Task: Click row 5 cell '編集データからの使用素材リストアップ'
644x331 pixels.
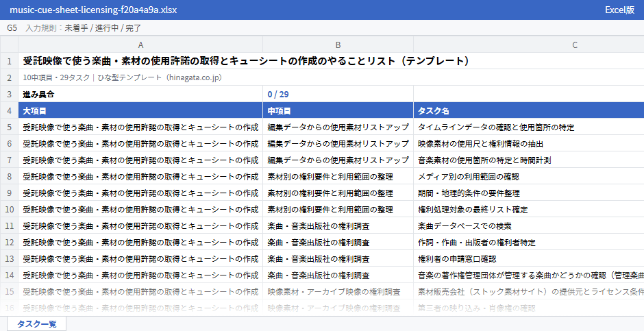Action: pos(338,127)
